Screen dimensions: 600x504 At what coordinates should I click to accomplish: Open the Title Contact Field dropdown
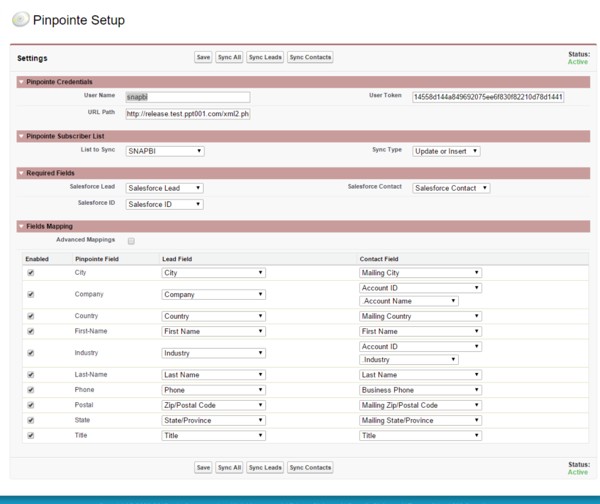[x=420, y=435]
